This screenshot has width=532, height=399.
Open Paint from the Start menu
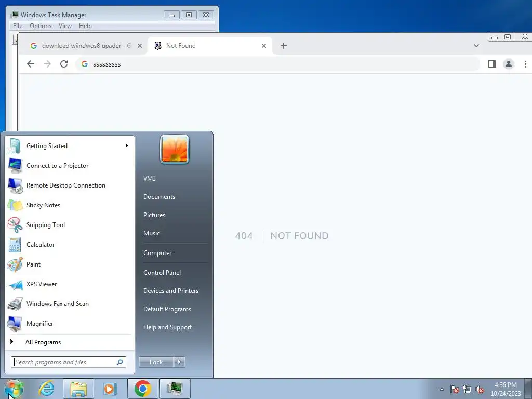69,264
